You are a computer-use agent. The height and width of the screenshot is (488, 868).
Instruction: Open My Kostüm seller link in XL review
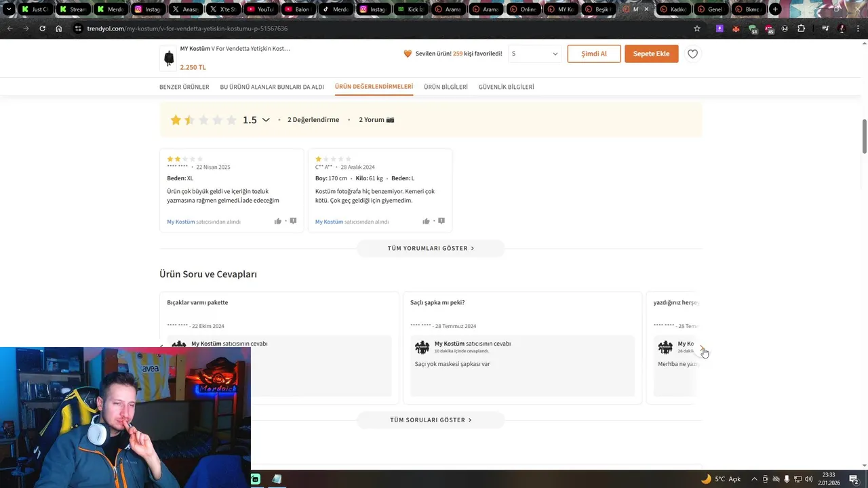[x=180, y=222]
